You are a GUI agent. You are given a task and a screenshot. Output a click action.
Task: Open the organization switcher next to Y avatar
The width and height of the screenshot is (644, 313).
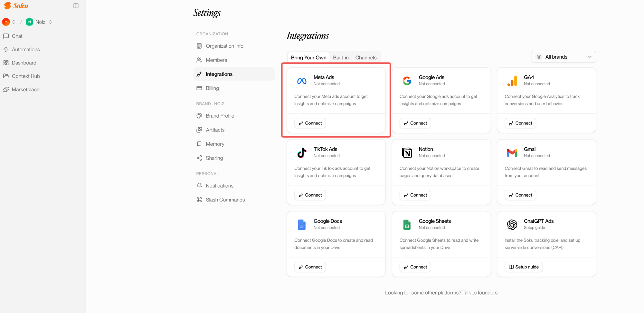point(14,22)
